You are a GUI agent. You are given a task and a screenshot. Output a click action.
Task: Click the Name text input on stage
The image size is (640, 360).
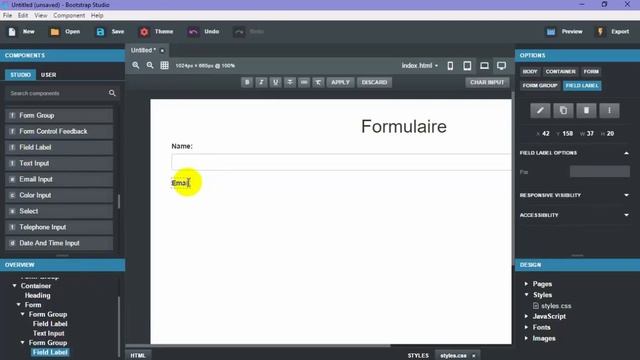point(341,162)
